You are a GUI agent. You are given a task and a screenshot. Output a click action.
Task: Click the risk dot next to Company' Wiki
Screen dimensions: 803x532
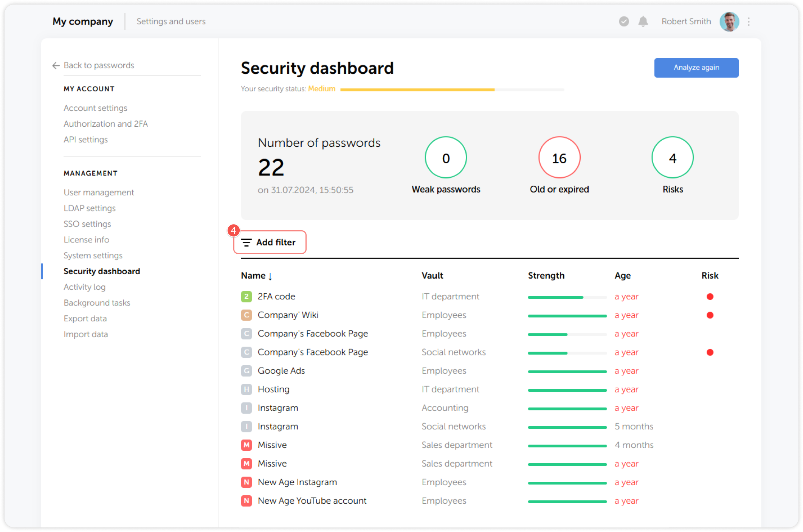pos(710,315)
